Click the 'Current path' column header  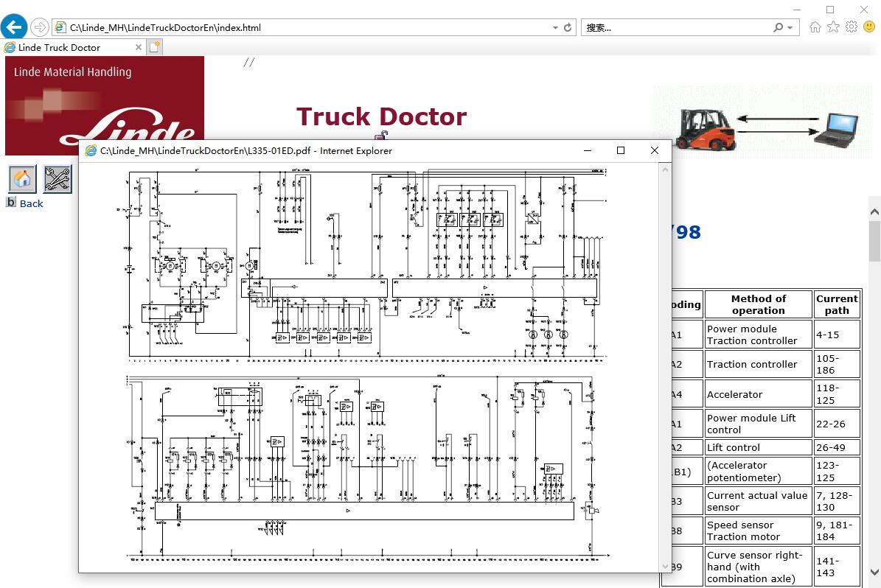pos(838,304)
